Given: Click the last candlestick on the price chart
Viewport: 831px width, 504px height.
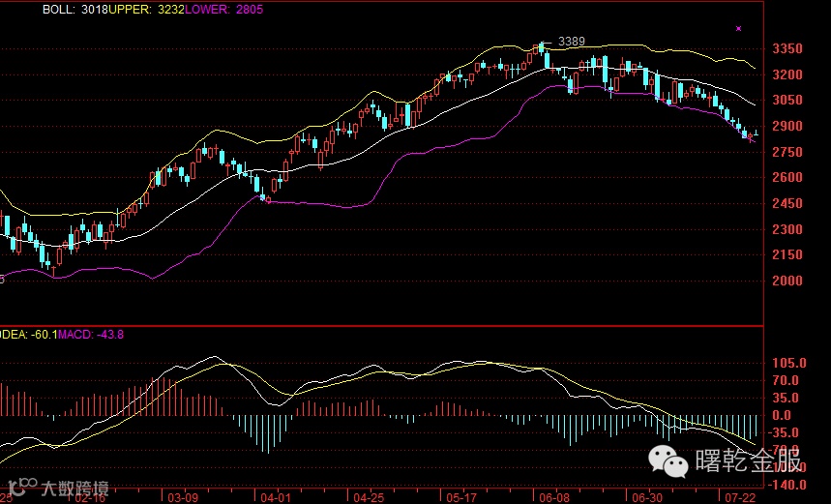Looking at the screenshot, I should click(x=756, y=134).
